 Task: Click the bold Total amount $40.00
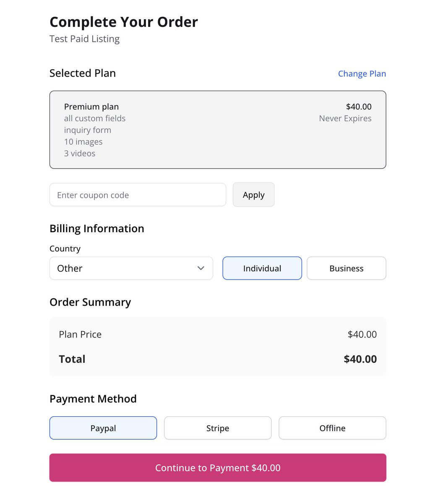point(360,359)
